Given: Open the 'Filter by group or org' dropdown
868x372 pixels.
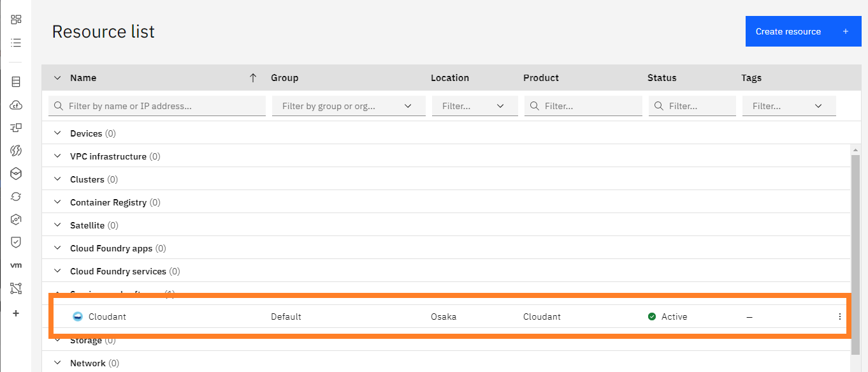Looking at the screenshot, I should (348, 106).
